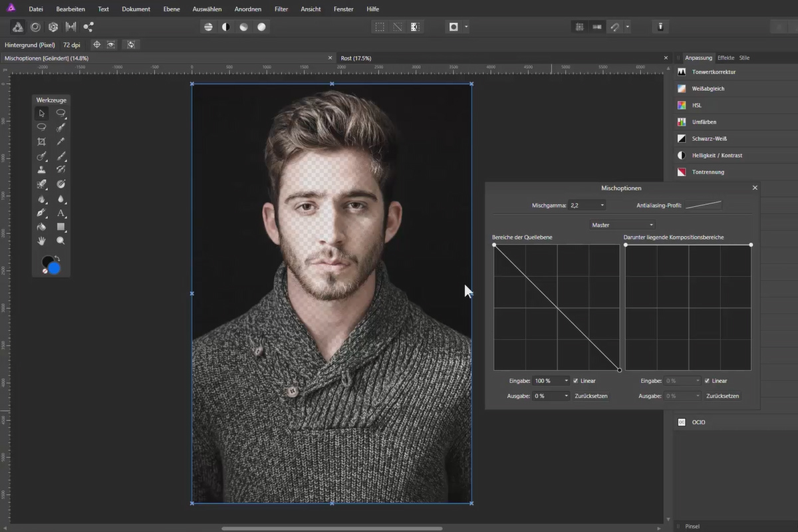Viewport: 798px width, 532px height.
Task: Open the freehand selection tool at top of Werkzeuge
Action: [x=61, y=113]
